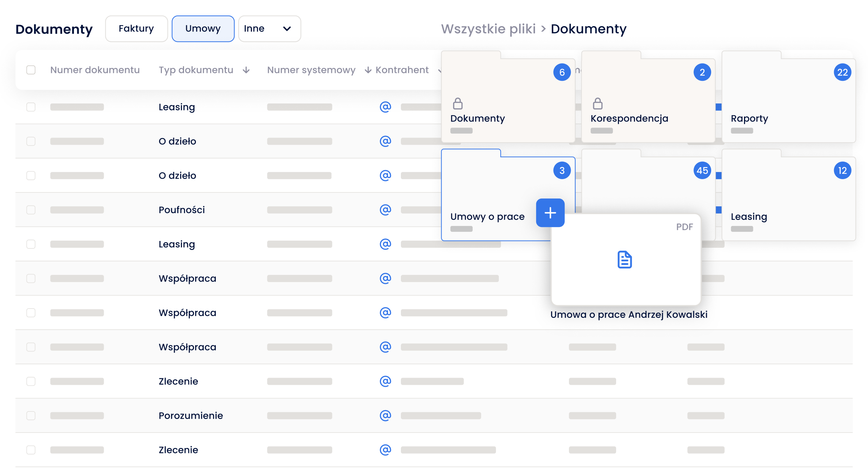Click badge 6 on Dokumenty folder

[x=562, y=72]
